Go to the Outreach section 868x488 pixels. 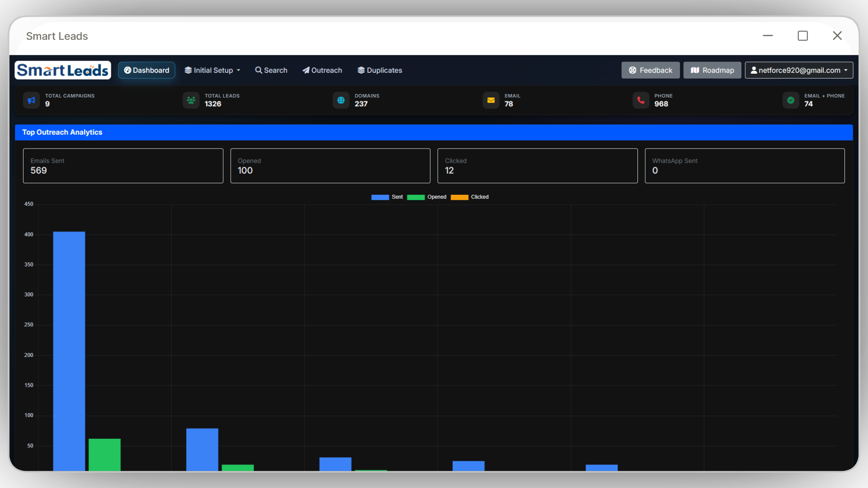[322, 70]
